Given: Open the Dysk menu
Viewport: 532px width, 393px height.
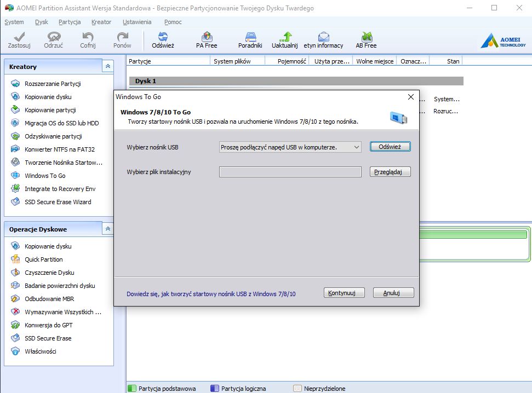Looking at the screenshot, I should pos(42,22).
